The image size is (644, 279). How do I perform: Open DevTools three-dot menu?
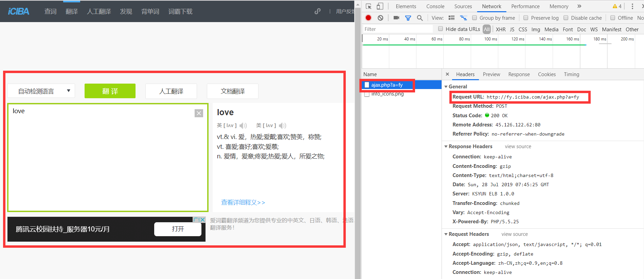coord(632,6)
